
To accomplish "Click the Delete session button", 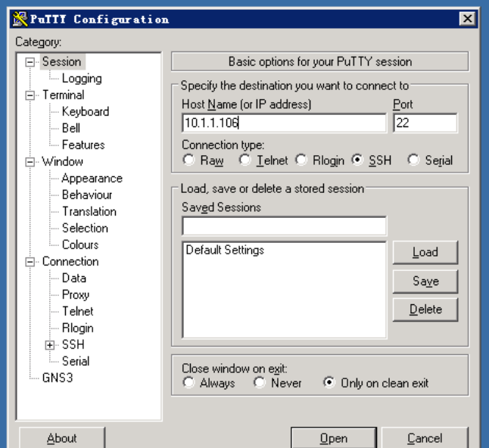I will coord(425,310).
